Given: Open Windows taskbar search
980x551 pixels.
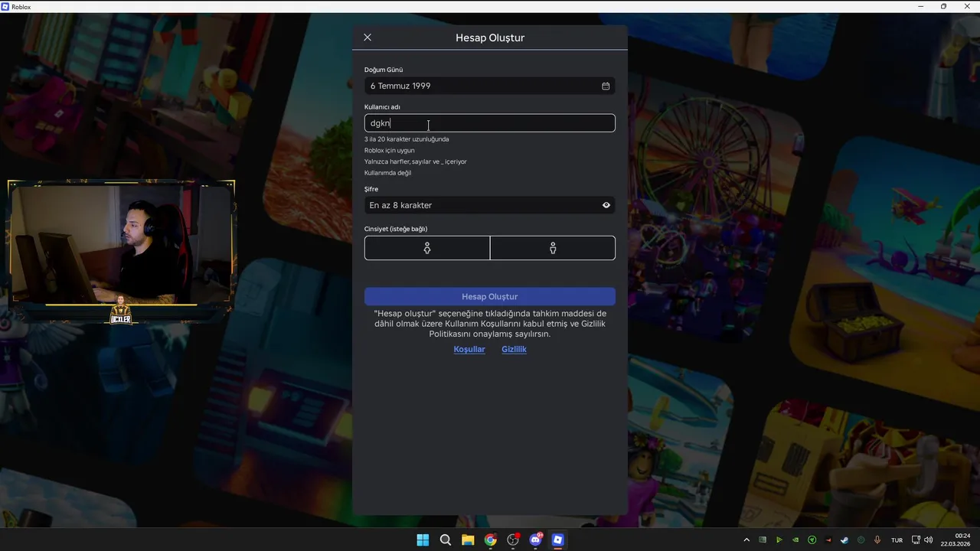Looking at the screenshot, I should point(446,540).
